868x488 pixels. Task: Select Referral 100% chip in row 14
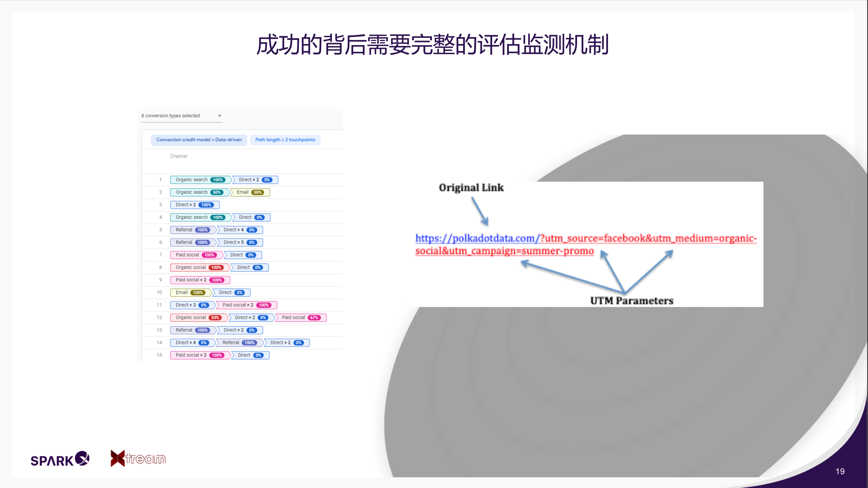(x=240, y=343)
